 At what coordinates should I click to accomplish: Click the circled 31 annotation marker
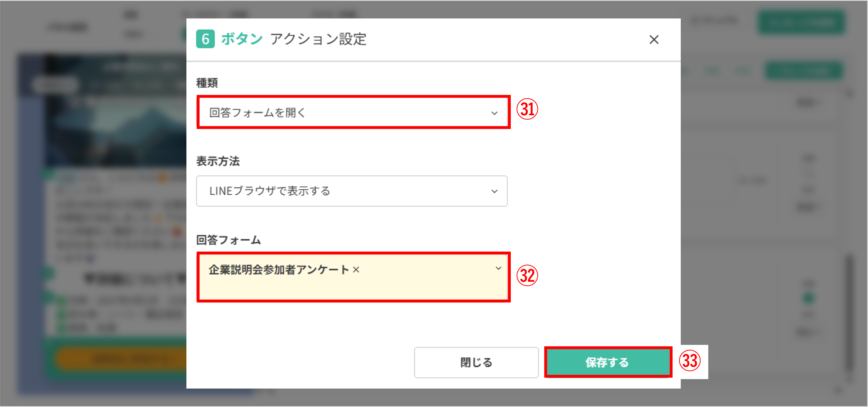[x=527, y=109]
